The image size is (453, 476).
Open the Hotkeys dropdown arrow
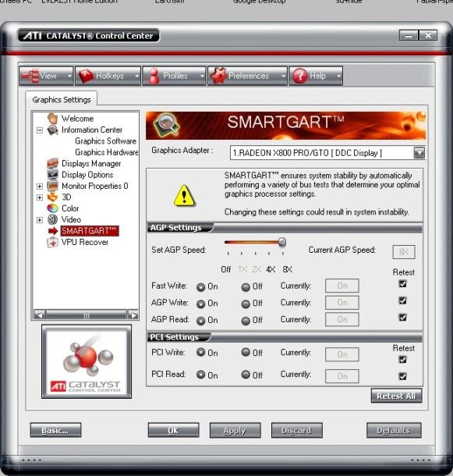pos(137,76)
